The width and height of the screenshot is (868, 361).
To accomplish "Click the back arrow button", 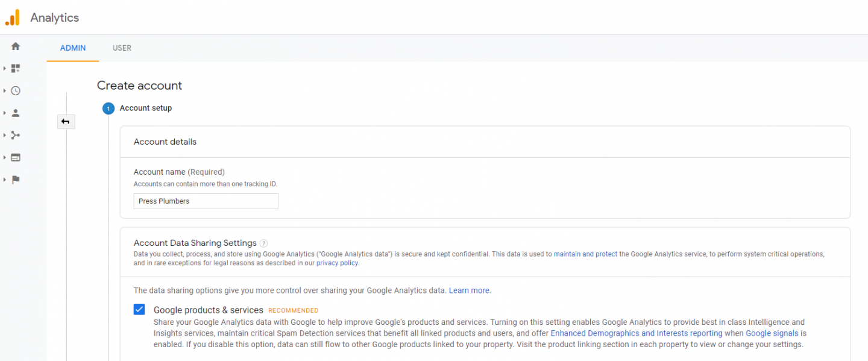I will (66, 122).
